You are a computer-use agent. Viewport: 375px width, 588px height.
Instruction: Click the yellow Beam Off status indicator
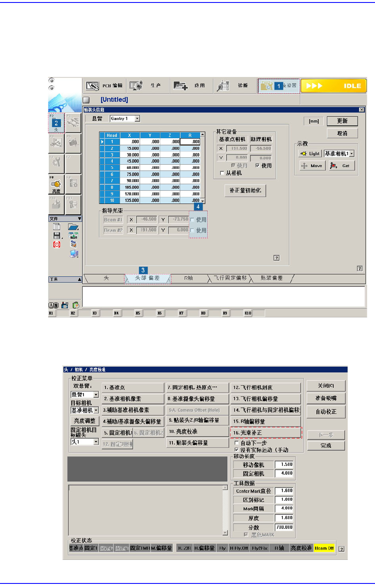click(x=324, y=548)
